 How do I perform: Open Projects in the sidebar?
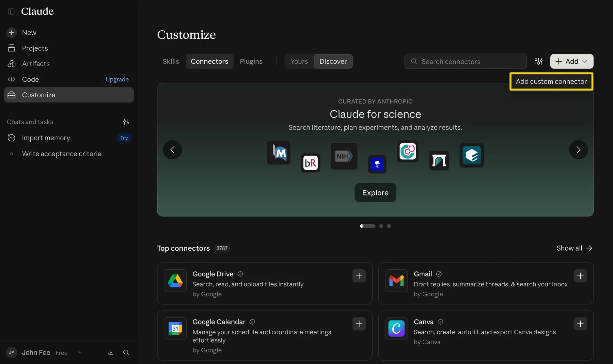click(x=68, y=48)
